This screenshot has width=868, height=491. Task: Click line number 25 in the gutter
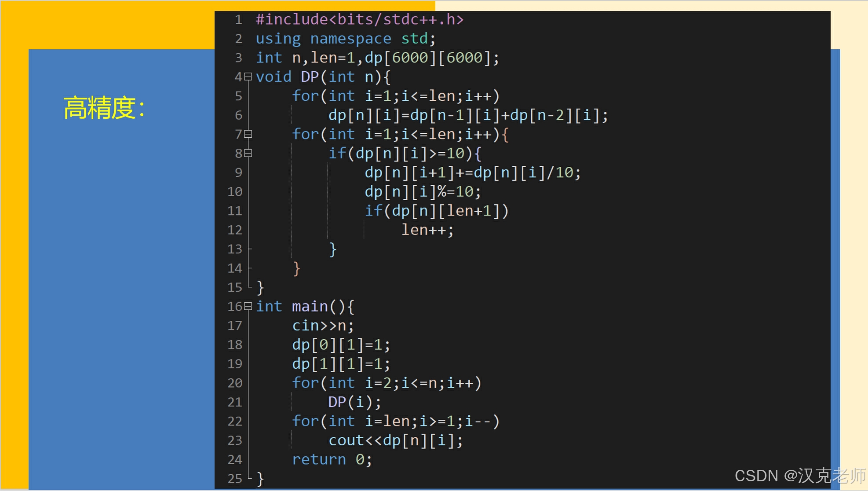[235, 479]
